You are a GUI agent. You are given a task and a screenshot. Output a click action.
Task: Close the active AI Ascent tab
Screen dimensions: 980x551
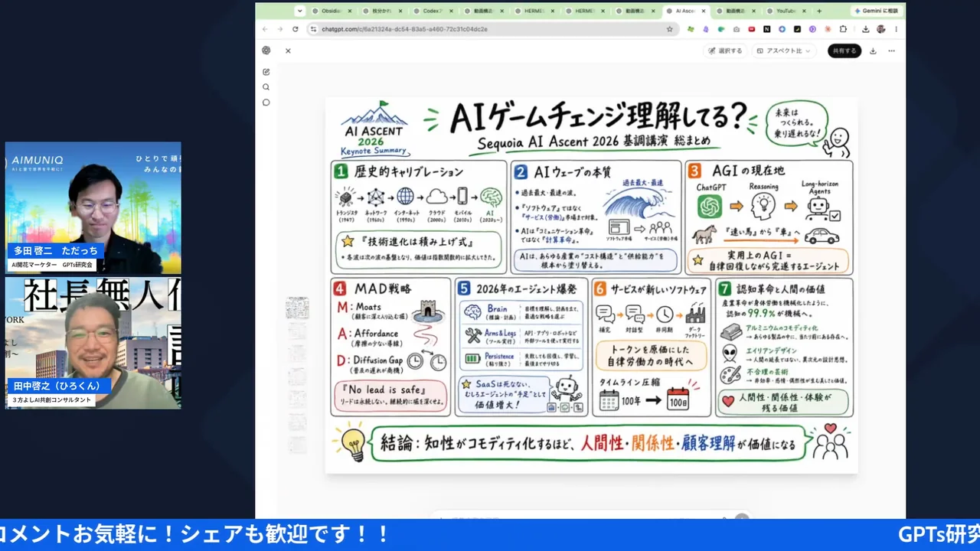point(702,11)
